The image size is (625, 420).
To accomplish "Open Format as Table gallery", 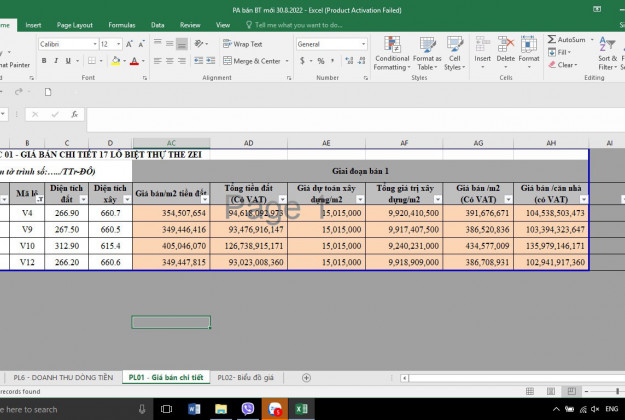I will click(427, 53).
